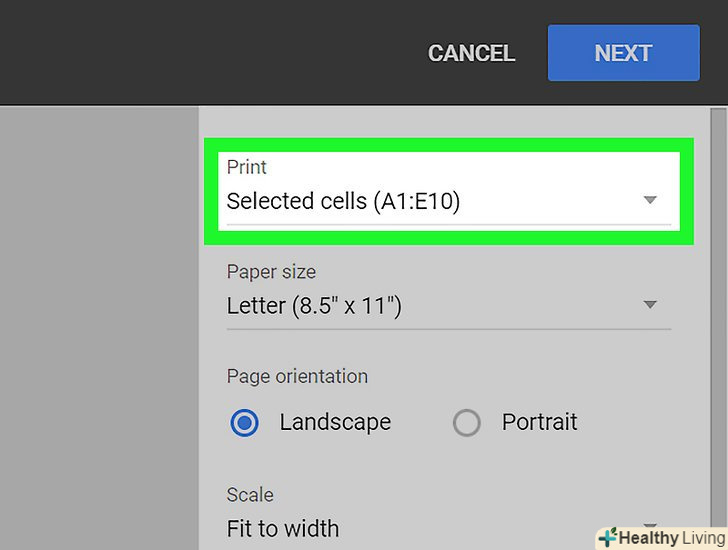Click the Portrait orientation label
728x550 pixels.
(540, 422)
